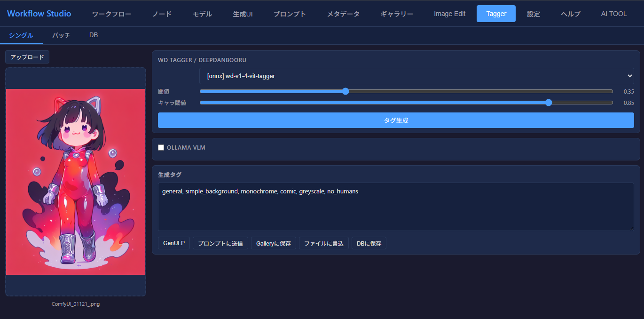Open the wd-v1-4-vit-tagger model dropdown
This screenshot has height=319, width=644.
click(x=416, y=76)
